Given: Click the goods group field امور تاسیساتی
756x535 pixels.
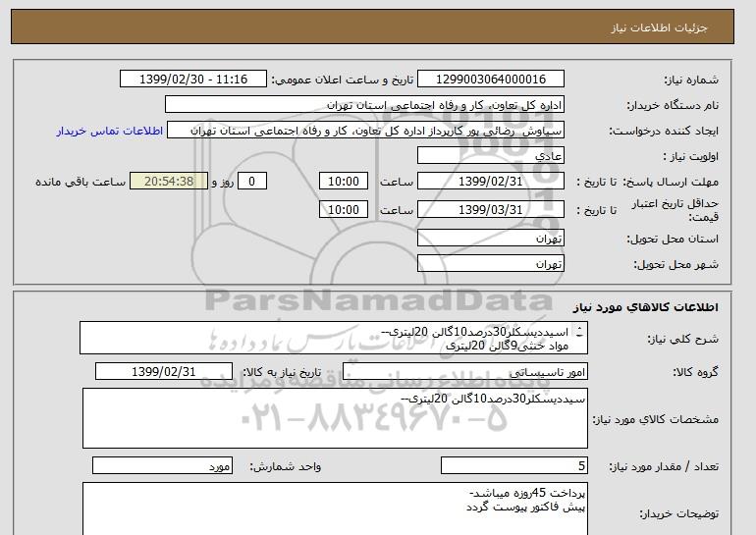Looking at the screenshot, I should (x=464, y=372).
